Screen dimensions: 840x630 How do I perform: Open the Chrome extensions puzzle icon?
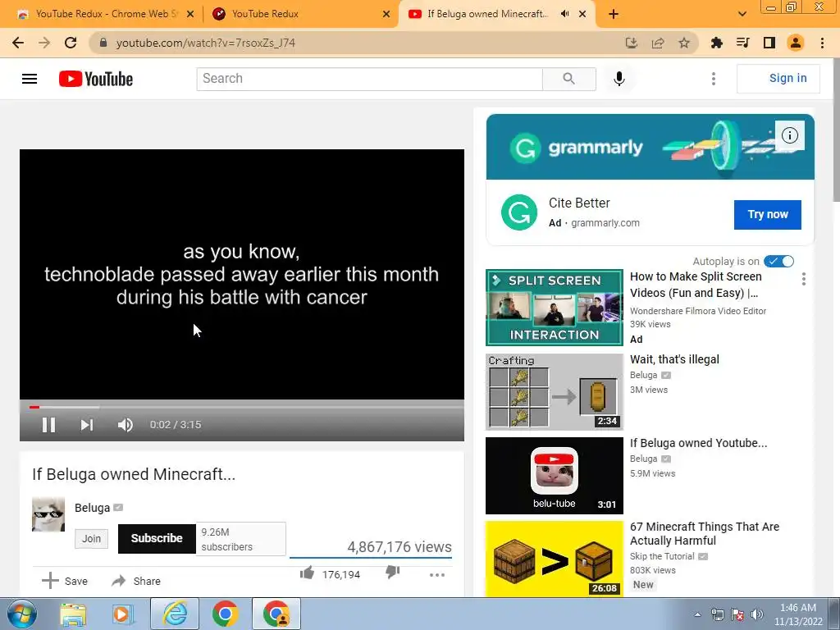(716, 43)
